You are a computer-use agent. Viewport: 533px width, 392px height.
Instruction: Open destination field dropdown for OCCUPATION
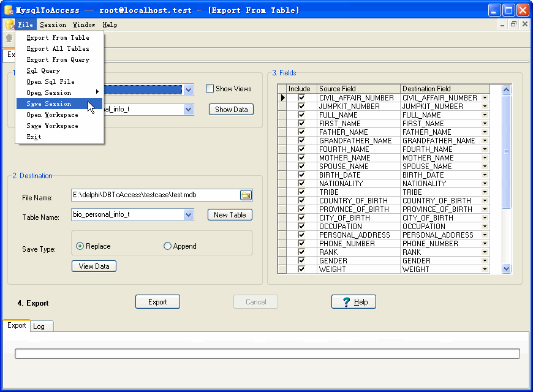[x=485, y=227]
